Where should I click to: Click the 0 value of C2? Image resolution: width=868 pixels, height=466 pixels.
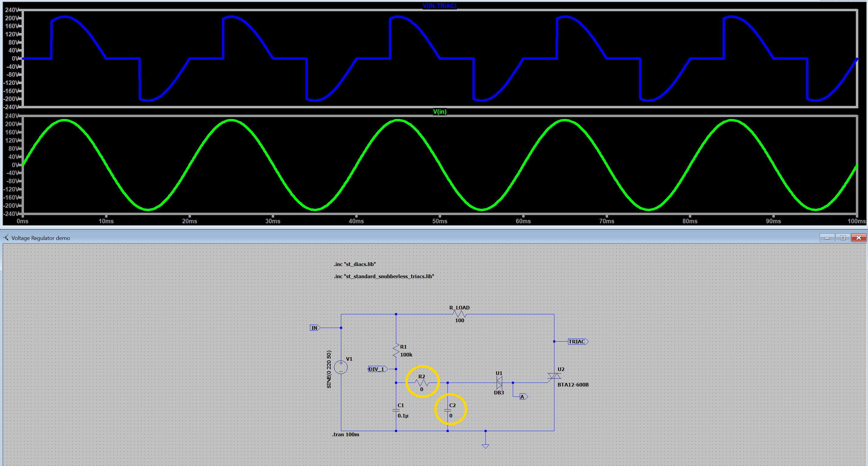(451, 416)
